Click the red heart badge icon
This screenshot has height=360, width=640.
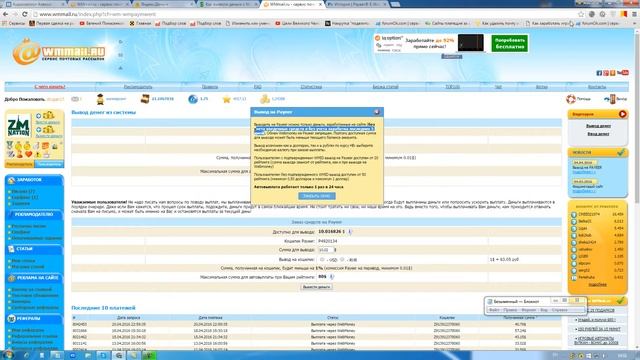(28, 154)
